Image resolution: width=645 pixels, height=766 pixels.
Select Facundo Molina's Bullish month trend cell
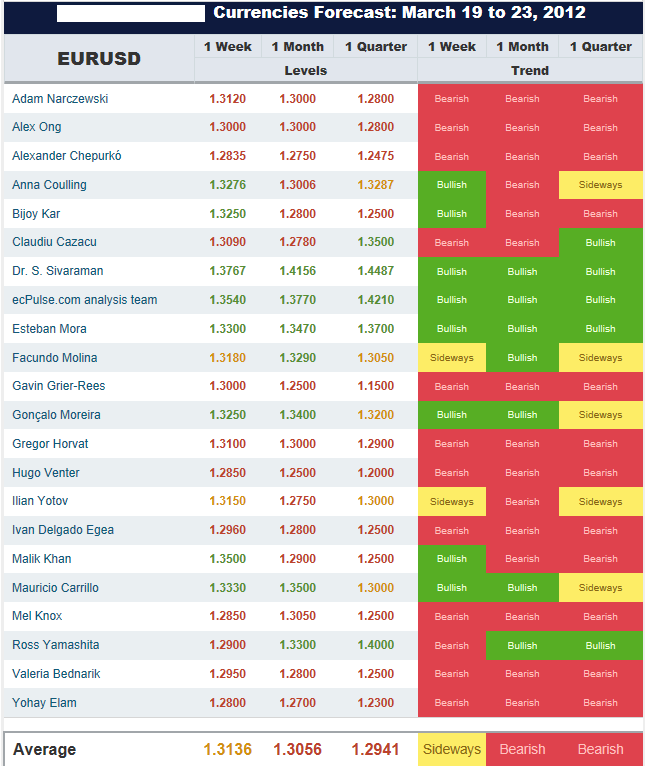[x=522, y=358]
